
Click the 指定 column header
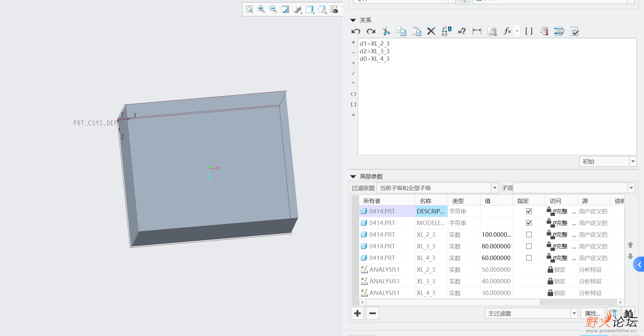(x=529, y=201)
